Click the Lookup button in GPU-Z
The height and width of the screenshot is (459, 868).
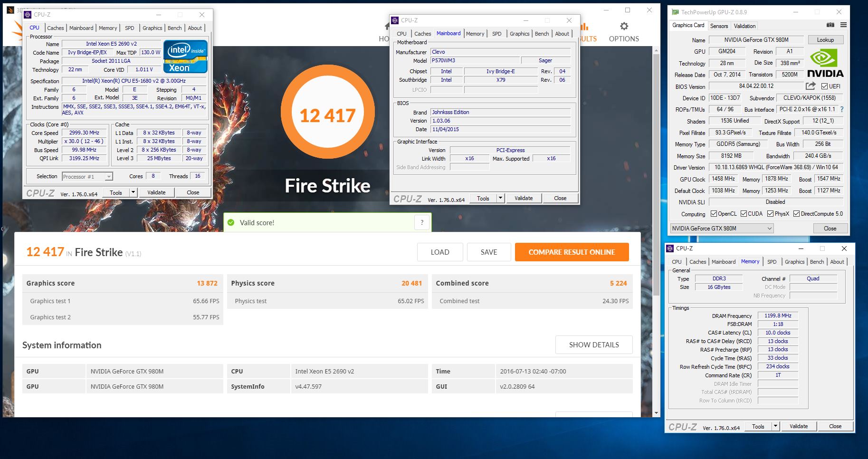tap(825, 40)
